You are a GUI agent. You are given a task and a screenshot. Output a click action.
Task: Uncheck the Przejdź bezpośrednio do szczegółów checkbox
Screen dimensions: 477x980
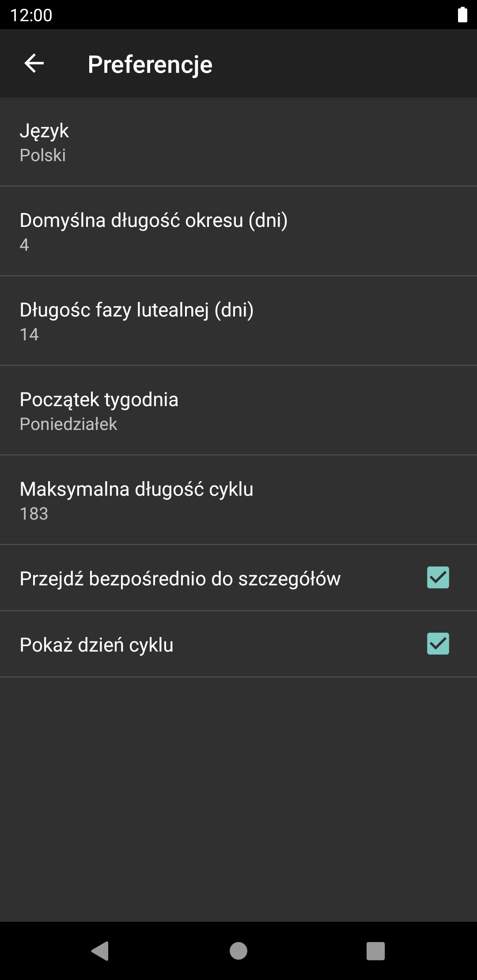pos(438,577)
